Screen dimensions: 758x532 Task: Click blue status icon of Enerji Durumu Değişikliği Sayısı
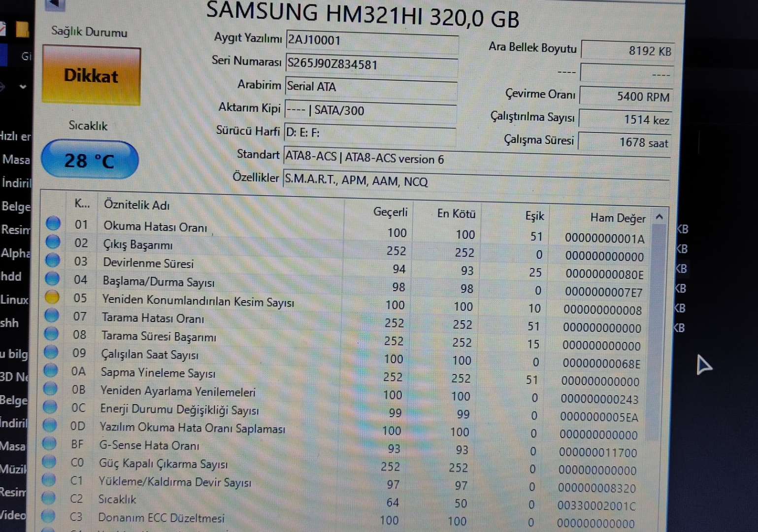(50, 406)
